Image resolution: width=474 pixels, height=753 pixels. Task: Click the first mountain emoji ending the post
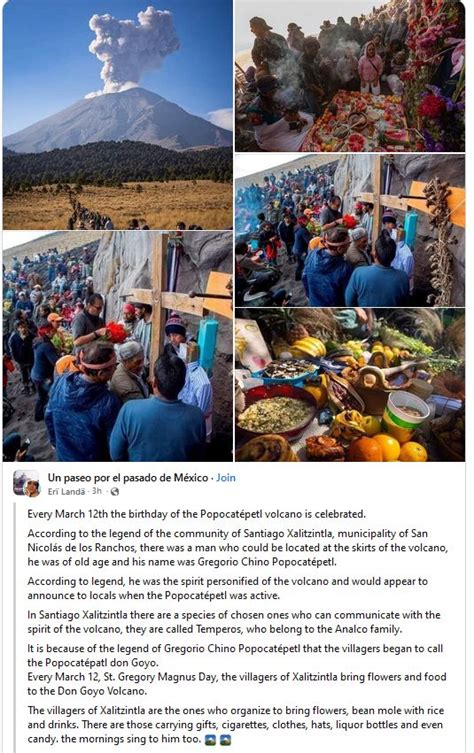point(210,740)
